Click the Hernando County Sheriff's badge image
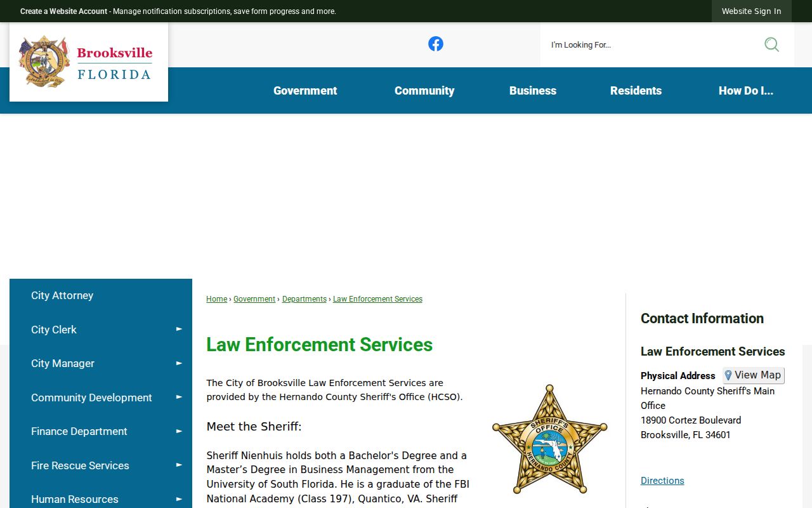Image resolution: width=812 pixels, height=508 pixels. 549,439
